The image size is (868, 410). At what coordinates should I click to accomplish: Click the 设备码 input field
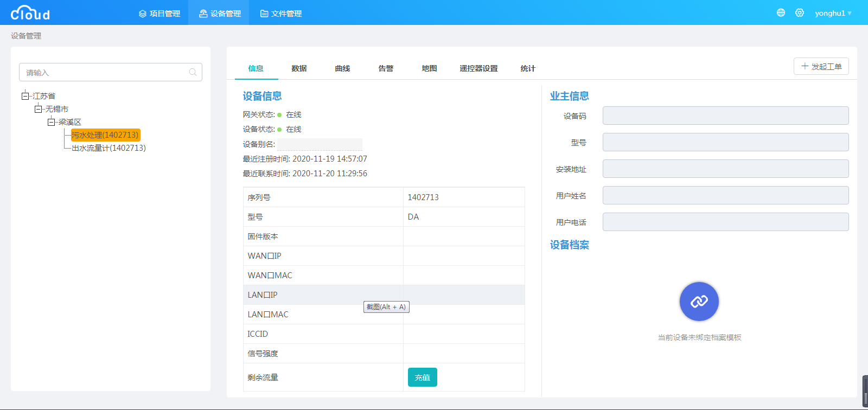click(x=726, y=116)
